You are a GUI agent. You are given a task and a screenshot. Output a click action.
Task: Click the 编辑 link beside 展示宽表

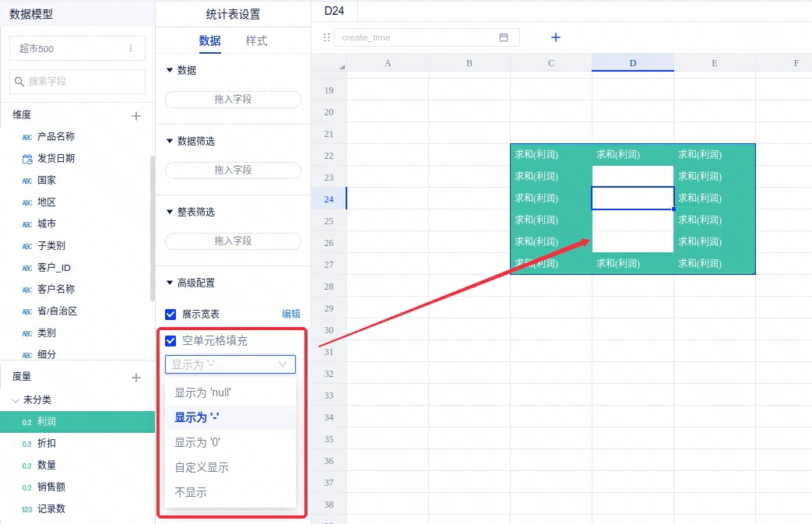(x=290, y=314)
